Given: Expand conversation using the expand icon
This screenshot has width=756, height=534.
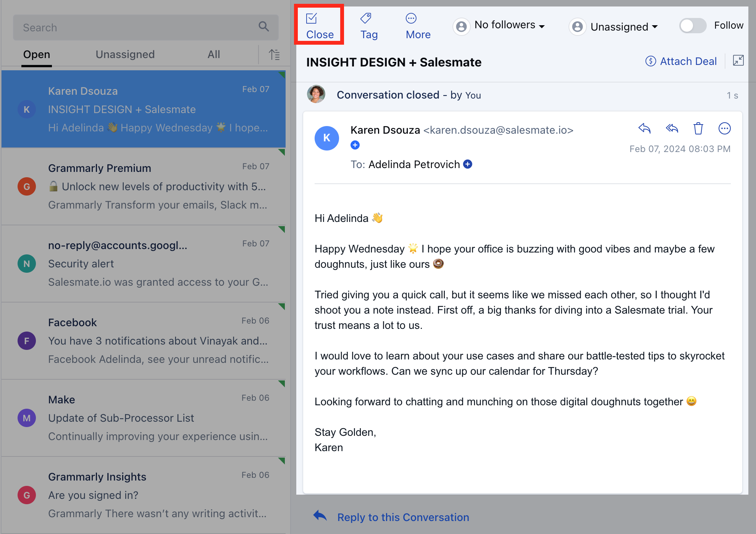Looking at the screenshot, I should tap(738, 60).
